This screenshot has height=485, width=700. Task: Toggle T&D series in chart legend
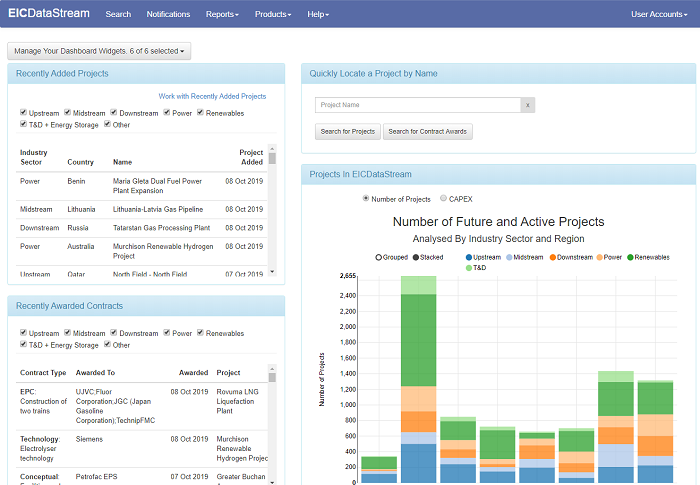[476, 268]
